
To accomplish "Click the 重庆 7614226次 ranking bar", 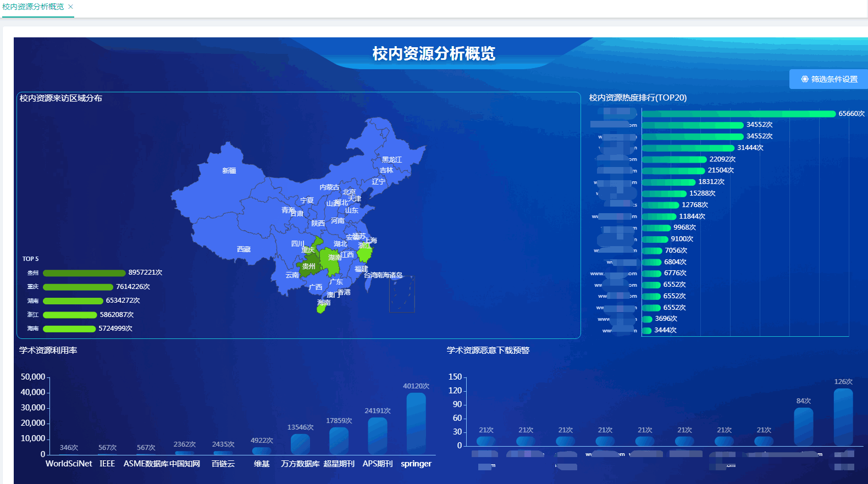I will pyautogui.click(x=78, y=287).
